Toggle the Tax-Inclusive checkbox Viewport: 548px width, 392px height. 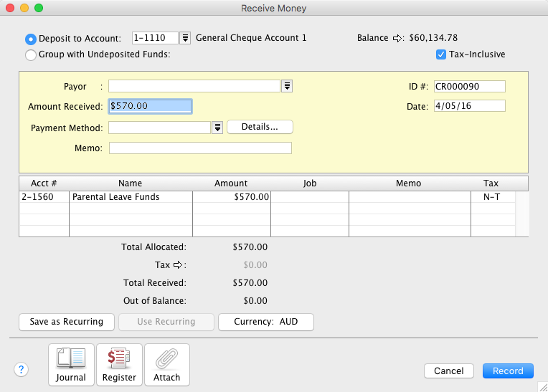pyautogui.click(x=441, y=54)
